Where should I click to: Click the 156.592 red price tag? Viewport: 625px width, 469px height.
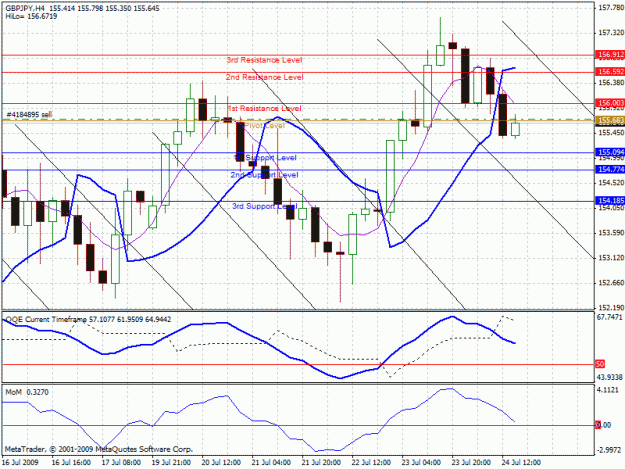[x=610, y=71]
